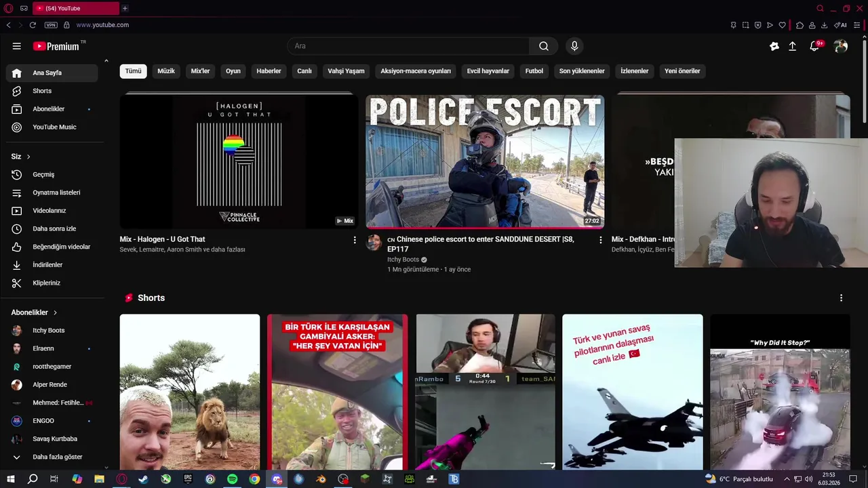Expand the Abonelikler section header
Screen dimensions: 868x488
35,312
